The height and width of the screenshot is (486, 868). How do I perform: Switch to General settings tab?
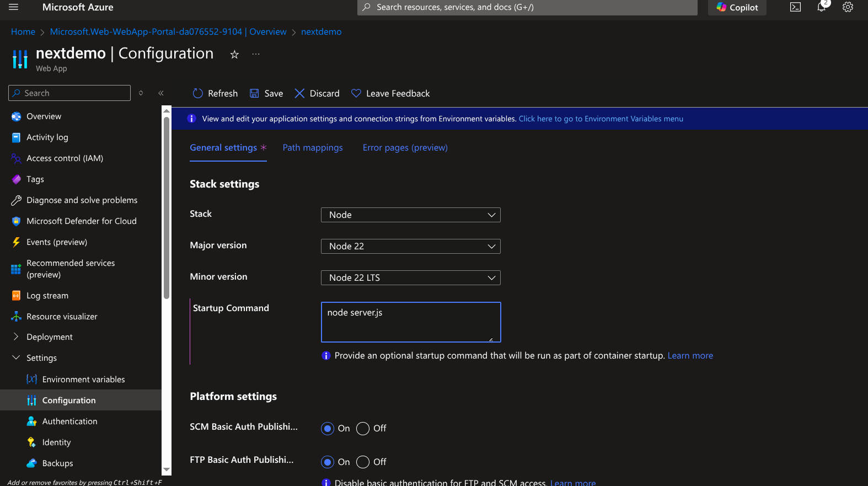[x=228, y=148]
